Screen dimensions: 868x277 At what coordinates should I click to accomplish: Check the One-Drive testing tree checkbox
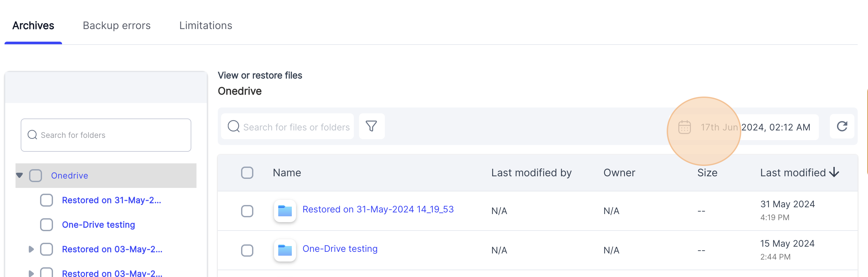(47, 224)
